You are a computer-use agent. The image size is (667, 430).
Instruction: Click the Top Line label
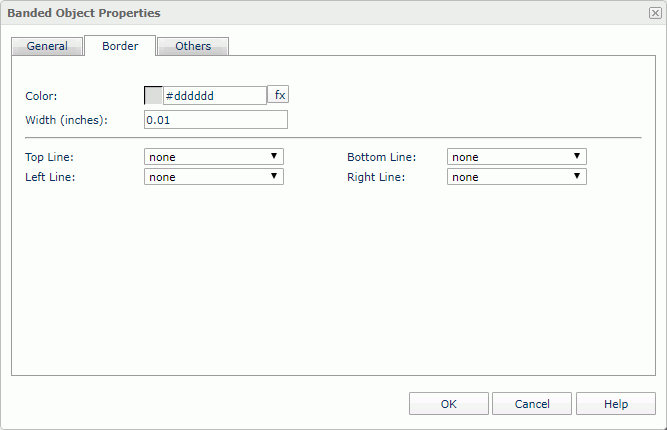pyautogui.click(x=50, y=157)
